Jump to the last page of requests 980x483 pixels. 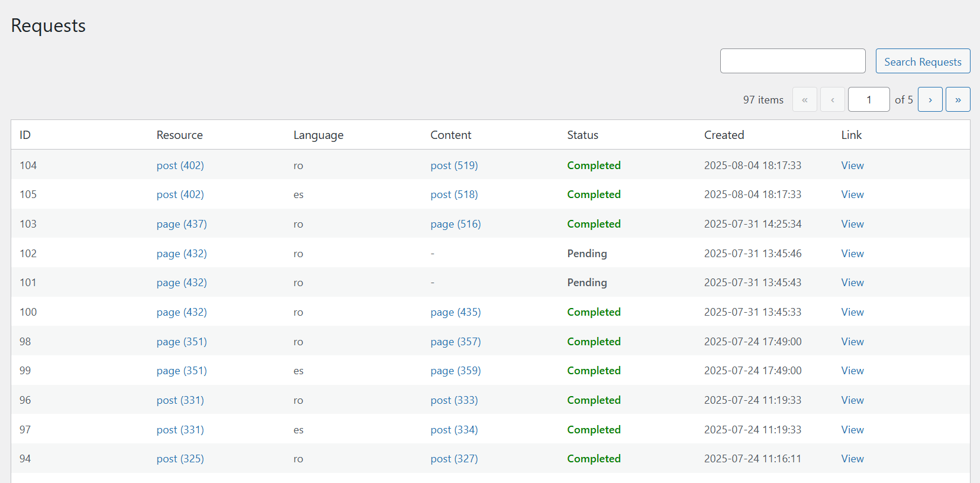coord(958,99)
